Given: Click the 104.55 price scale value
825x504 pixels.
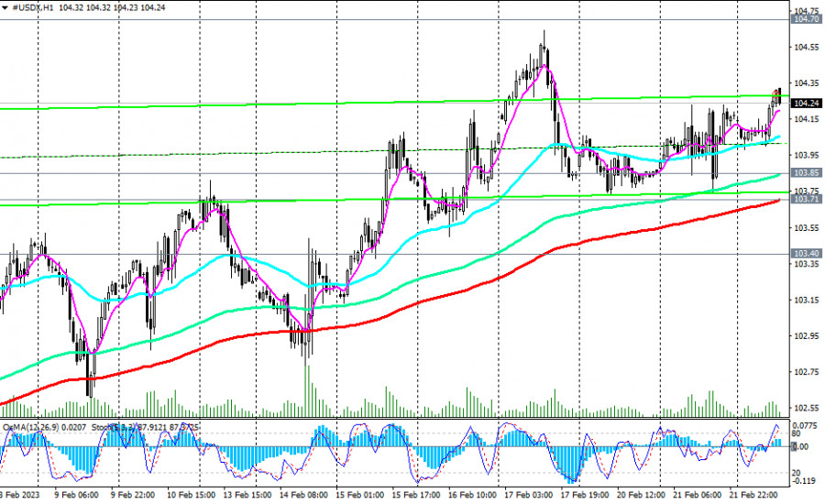Looking at the screenshot, I should 807,47.
